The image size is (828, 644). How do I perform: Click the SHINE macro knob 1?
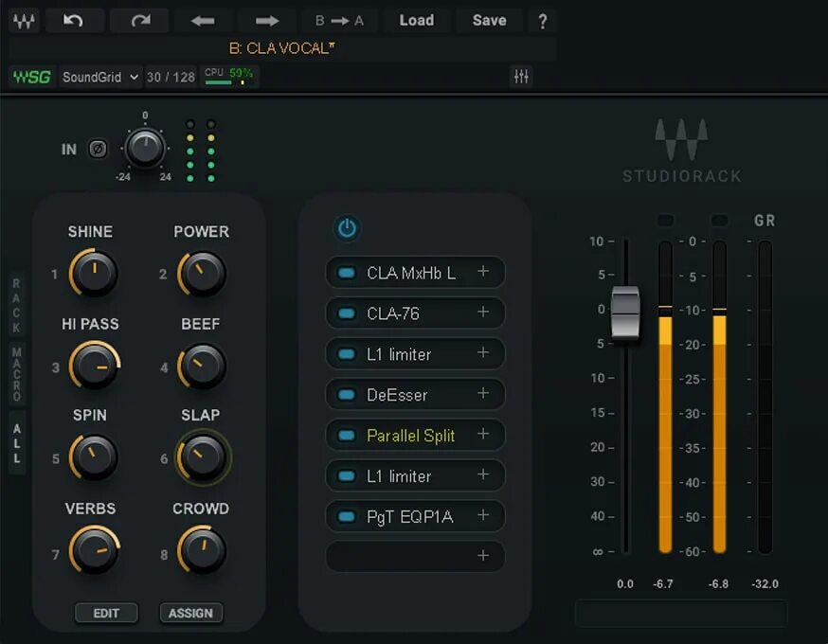[94, 274]
